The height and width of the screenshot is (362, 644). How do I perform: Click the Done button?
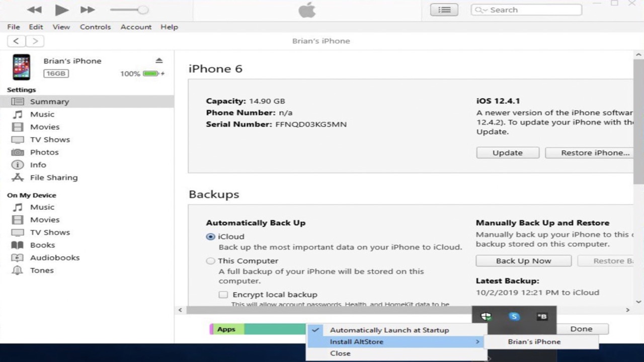(581, 329)
